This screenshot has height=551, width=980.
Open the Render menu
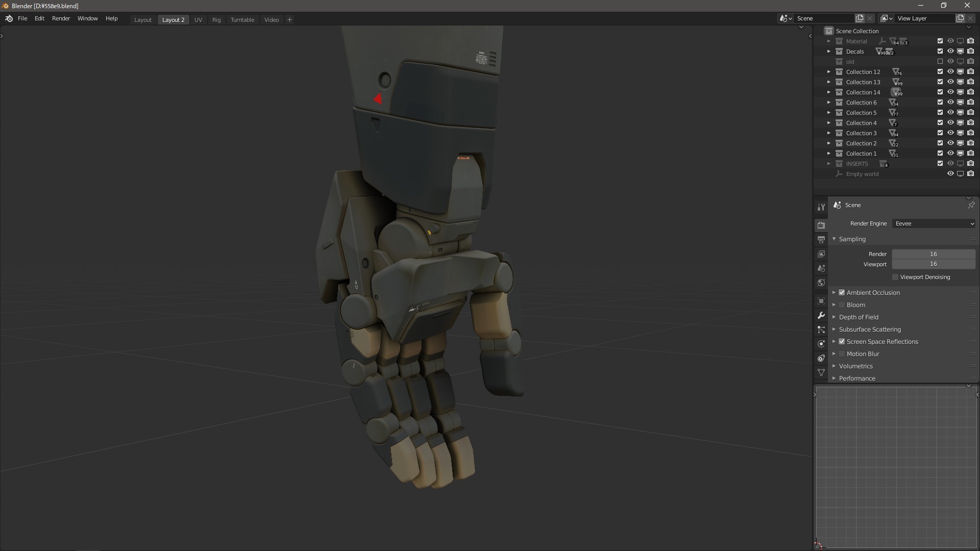[x=61, y=18]
